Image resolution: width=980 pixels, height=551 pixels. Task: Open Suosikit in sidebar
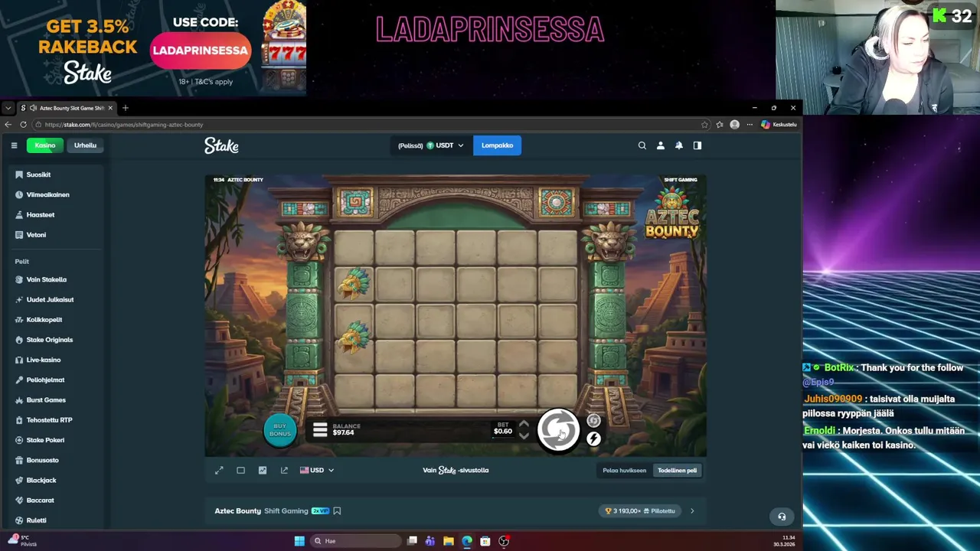click(x=57, y=174)
